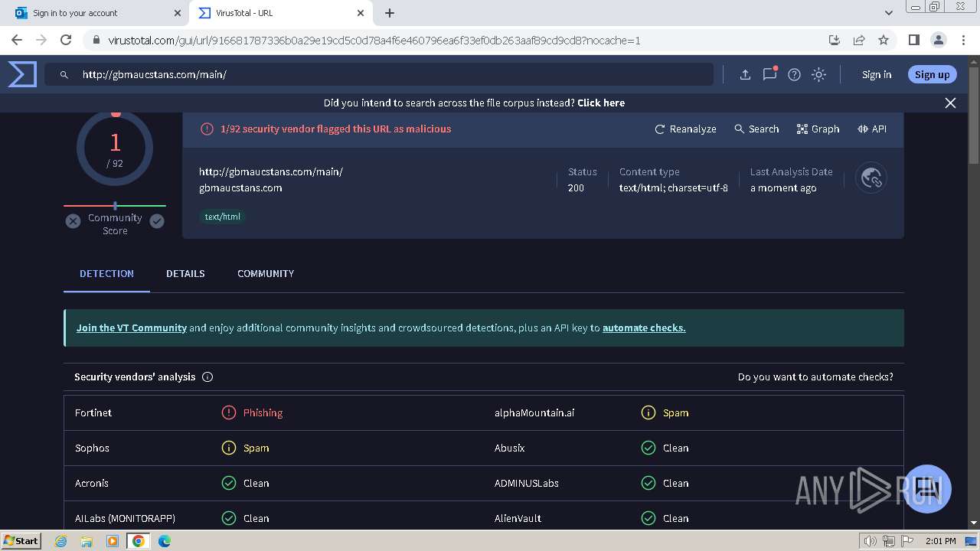Click the text/html tag
Viewport: 980px width, 551px height.
(223, 217)
